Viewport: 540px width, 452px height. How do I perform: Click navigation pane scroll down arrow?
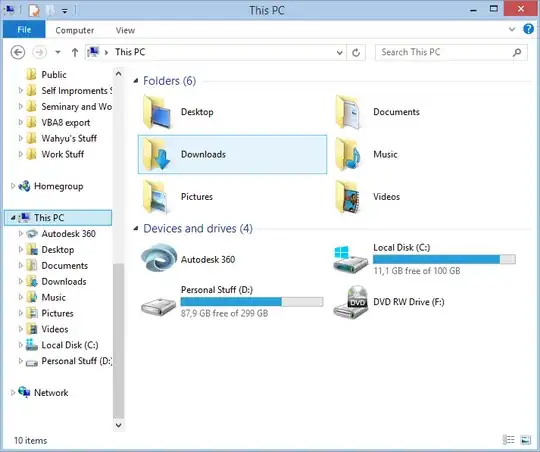(x=118, y=425)
